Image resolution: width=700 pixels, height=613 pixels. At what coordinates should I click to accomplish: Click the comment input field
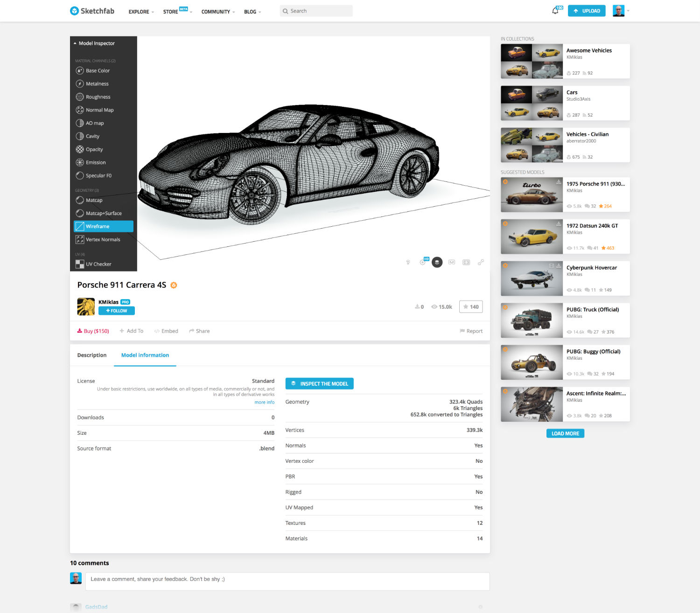click(x=287, y=581)
